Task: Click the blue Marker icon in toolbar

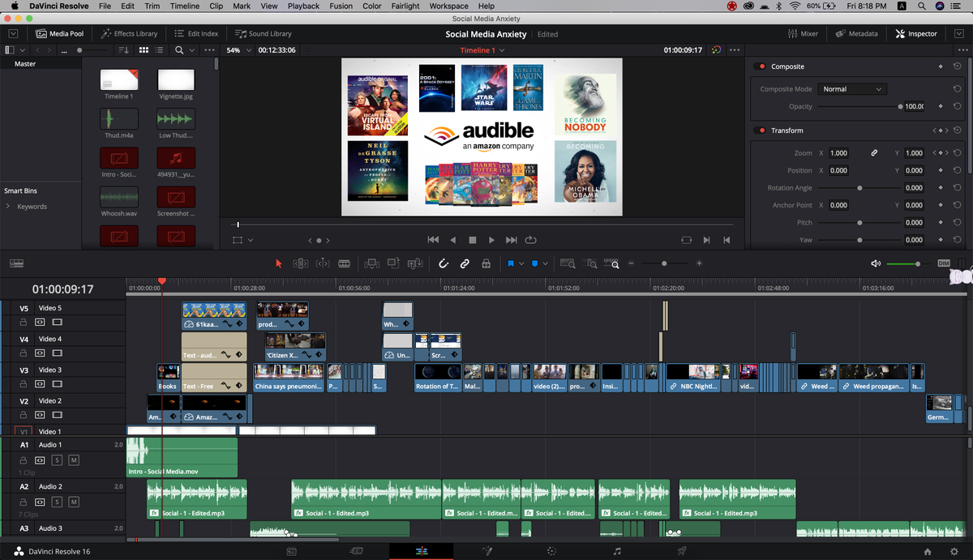Action: point(535,263)
